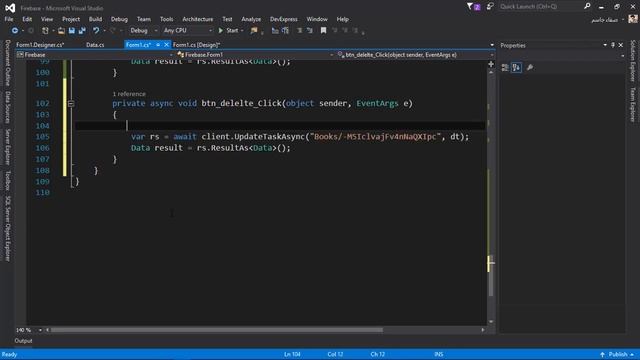Open the Window menu

317,19
